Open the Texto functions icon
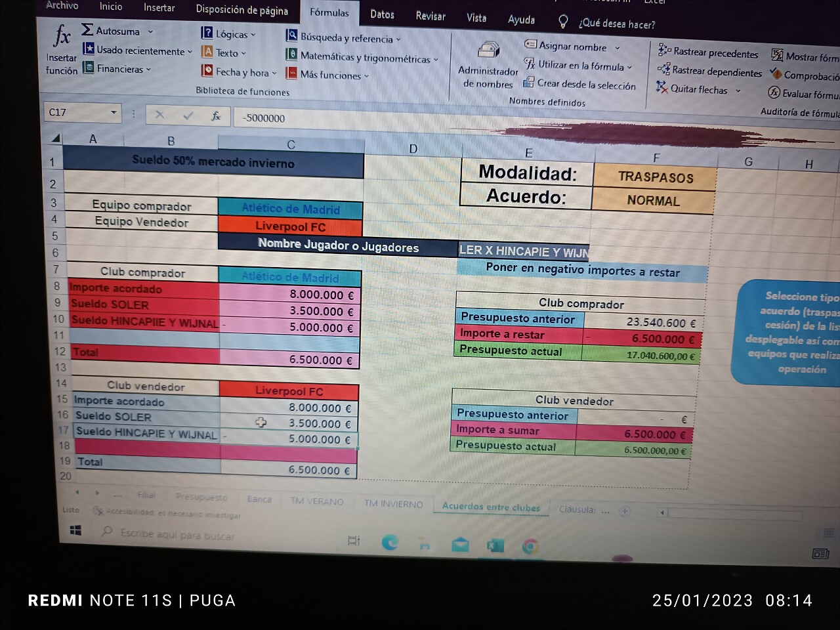 [207, 52]
